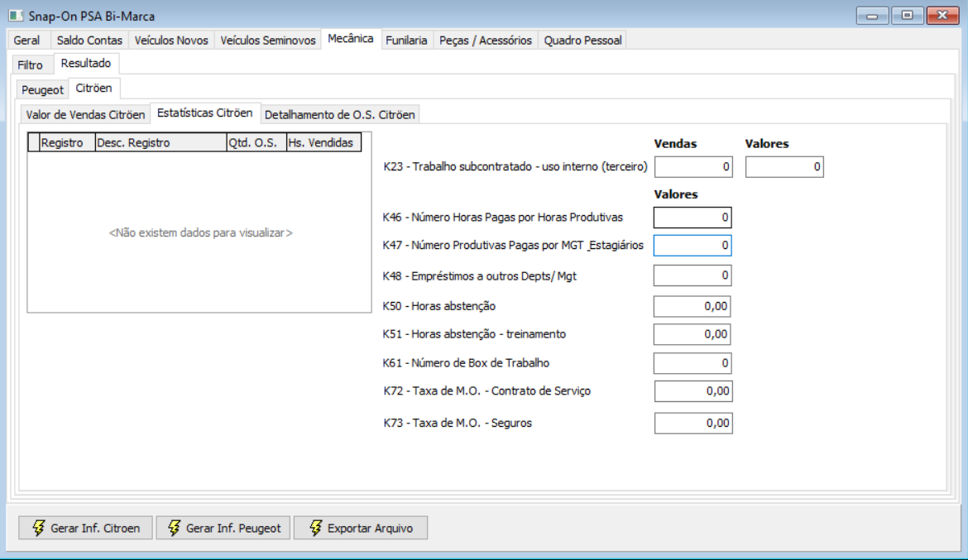
Task: Switch to Quadro Pessoal tab
Action: pyautogui.click(x=582, y=41)
